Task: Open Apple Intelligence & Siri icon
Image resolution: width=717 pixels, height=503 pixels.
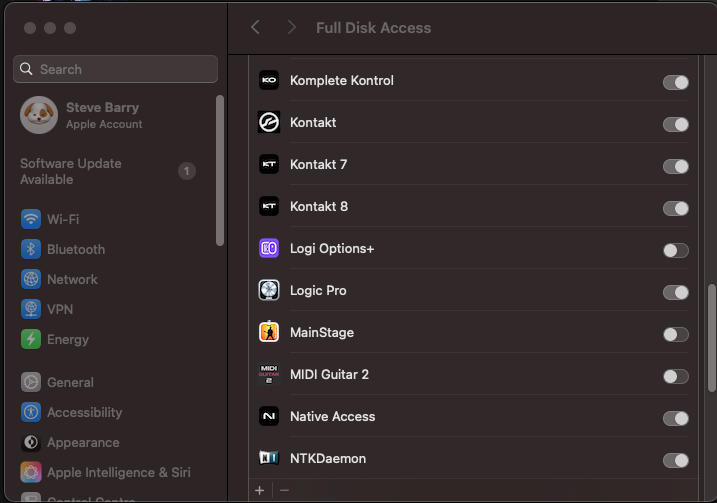Action: pos(31,472)
